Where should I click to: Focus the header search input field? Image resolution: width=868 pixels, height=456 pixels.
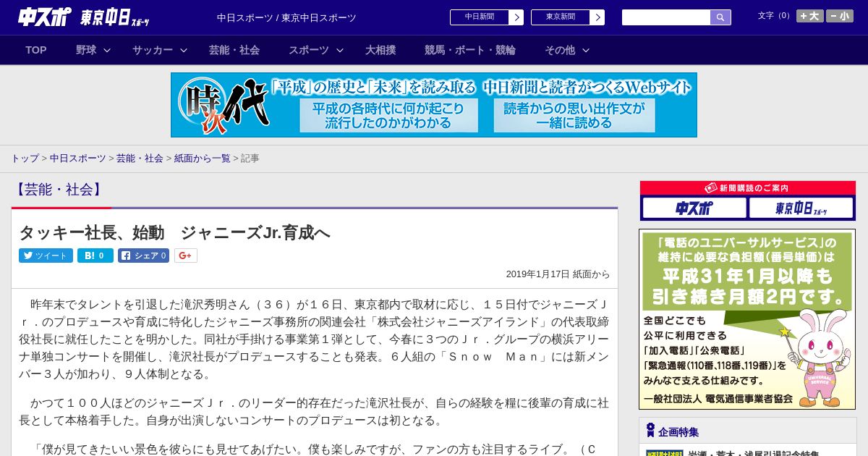(x=666, y=17)
